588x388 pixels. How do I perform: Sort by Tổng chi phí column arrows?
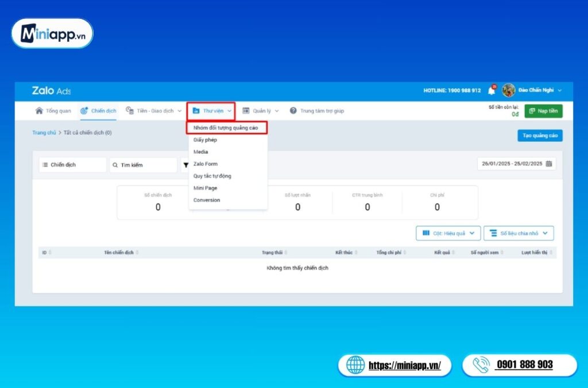[405, 253]
